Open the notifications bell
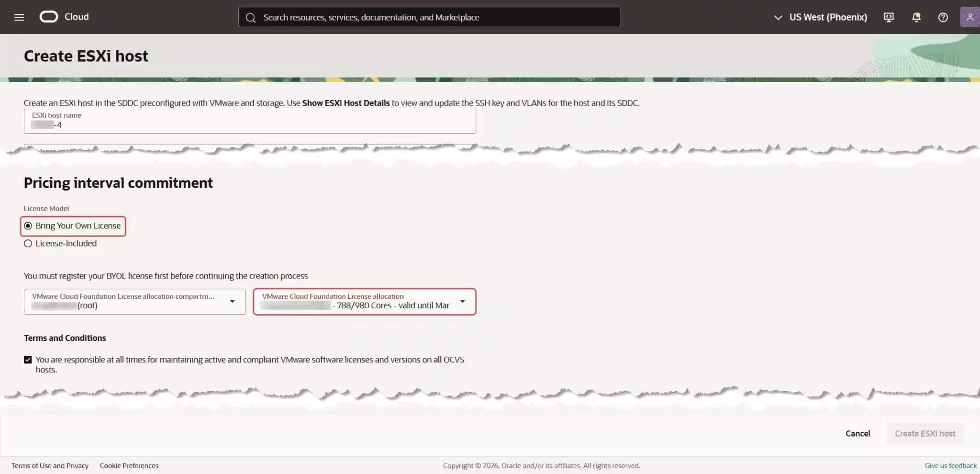 [916, 17]
